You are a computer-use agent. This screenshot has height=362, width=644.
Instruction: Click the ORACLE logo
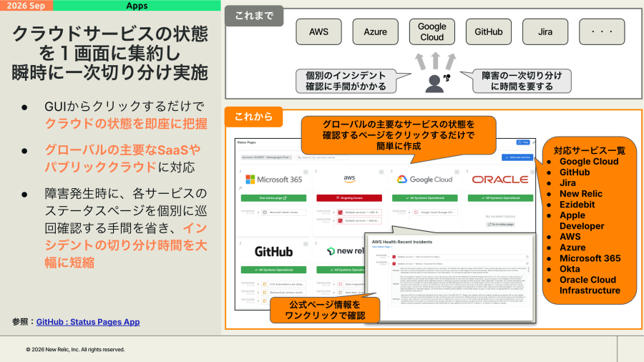tap(500, 180)
